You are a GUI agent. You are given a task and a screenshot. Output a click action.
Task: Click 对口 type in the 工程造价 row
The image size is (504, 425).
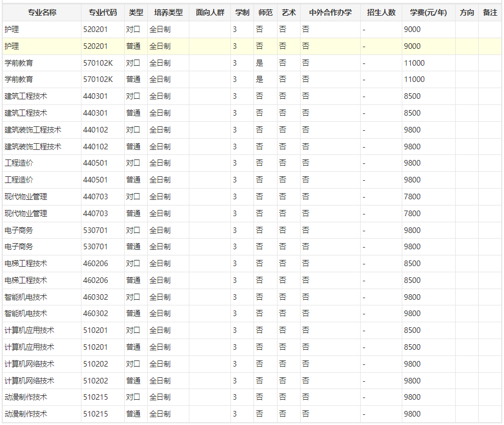click(x=133, y=163)
